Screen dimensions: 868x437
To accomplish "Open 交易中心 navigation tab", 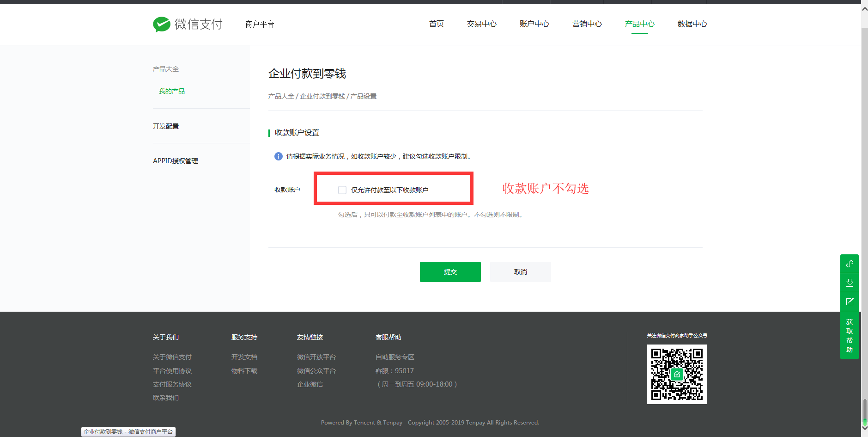I will tap(482, 24).
